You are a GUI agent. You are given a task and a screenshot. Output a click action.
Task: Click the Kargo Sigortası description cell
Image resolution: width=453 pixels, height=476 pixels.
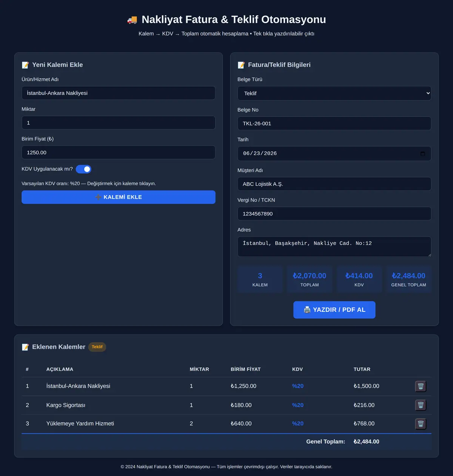[x=66, y=405]
